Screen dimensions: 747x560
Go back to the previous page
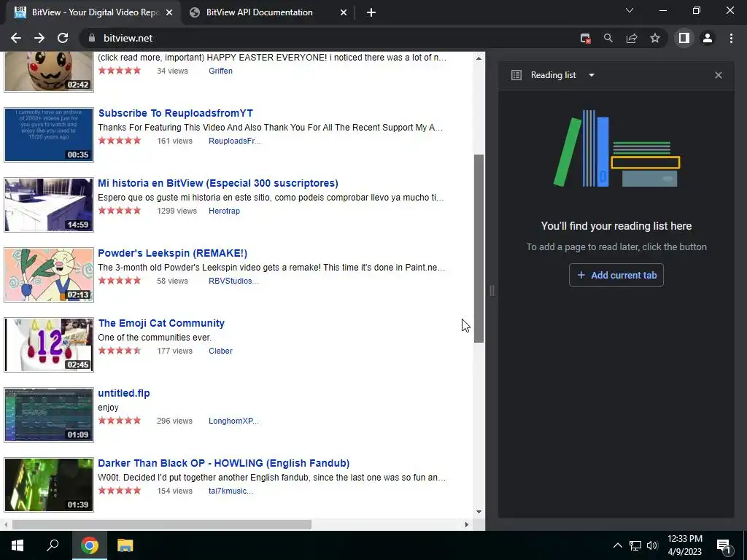16,38
